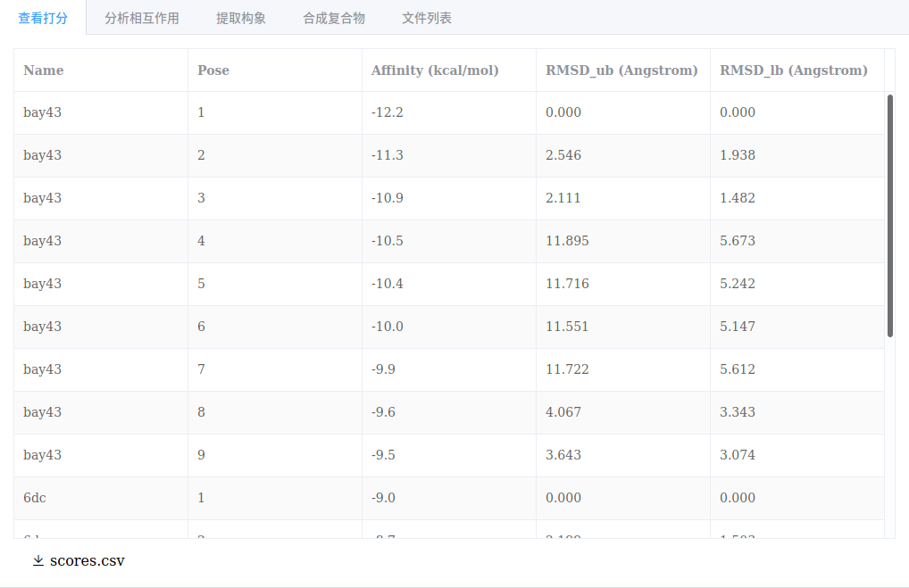Select the affinity value -10.4
This screenshot has height=588, width=909.
point(388,284)
